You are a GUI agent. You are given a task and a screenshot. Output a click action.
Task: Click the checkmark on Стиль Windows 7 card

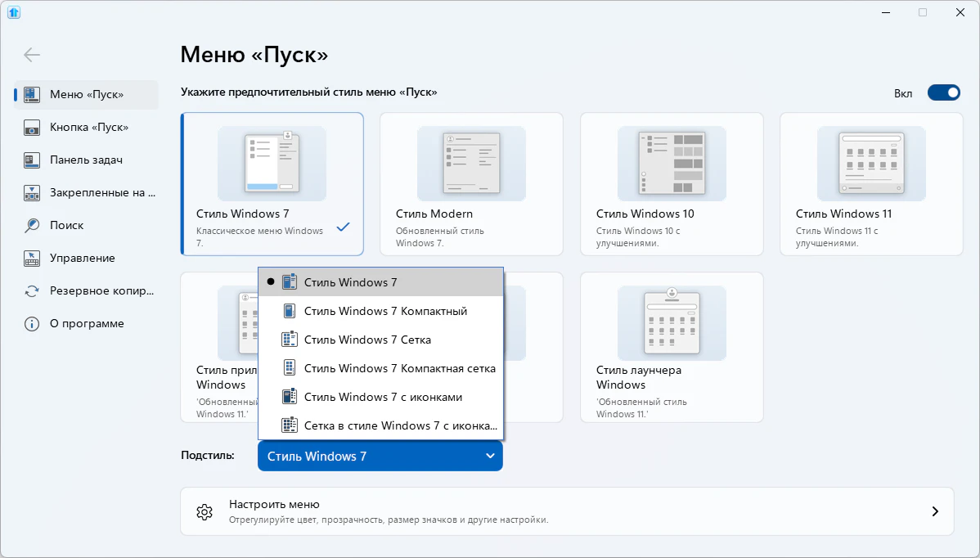pyautogui.click(x=343, y=227)
